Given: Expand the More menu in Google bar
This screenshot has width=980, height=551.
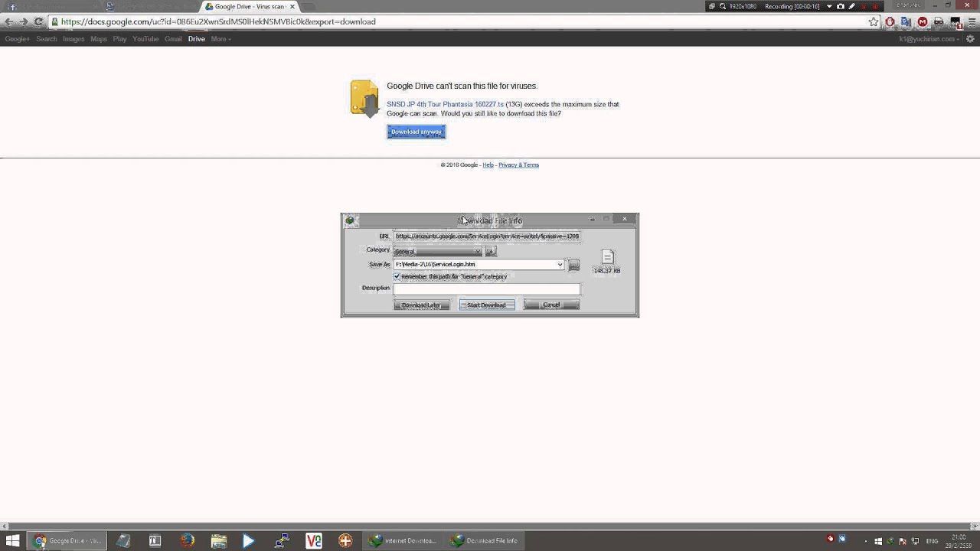Looking at the screenshot, I should click(221, 39).
